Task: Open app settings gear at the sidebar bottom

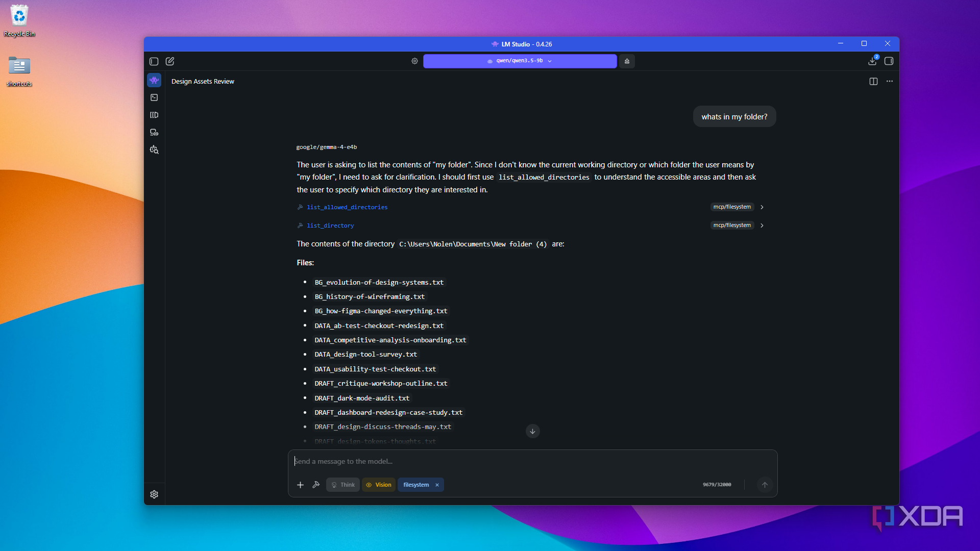Action: pyautogui.click(x=154, y=494)
